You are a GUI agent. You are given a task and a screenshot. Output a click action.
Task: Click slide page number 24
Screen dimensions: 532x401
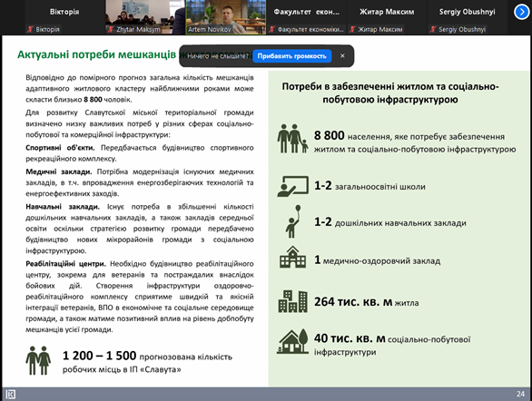click(x=520, y=394)
